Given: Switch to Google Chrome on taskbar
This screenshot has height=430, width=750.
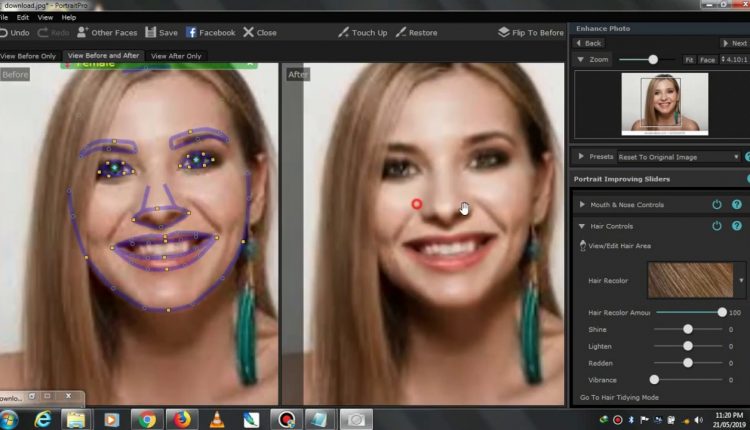Looking at the screenshot, I should [x=147, y=420].
